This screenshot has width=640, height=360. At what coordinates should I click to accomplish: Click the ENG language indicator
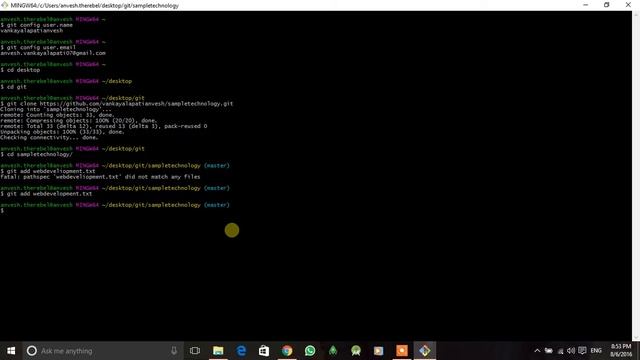click(596, 351)
